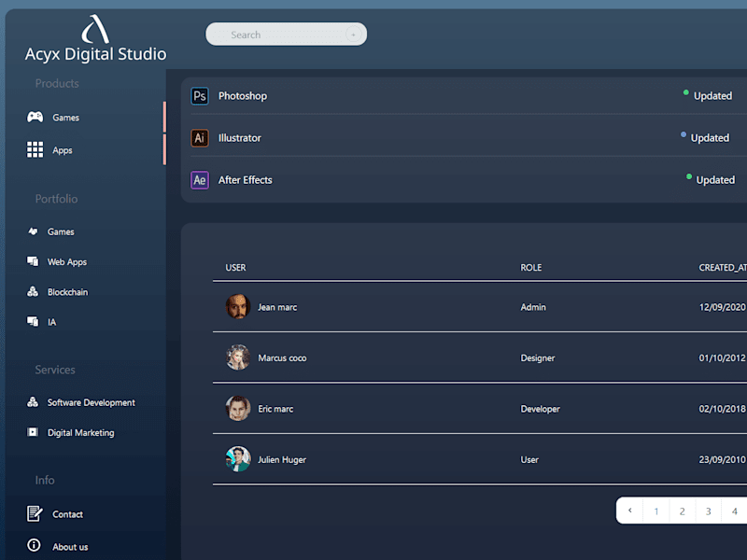
Task: Click the Acyx Digital Studio logo
Action: click(95, 38)
